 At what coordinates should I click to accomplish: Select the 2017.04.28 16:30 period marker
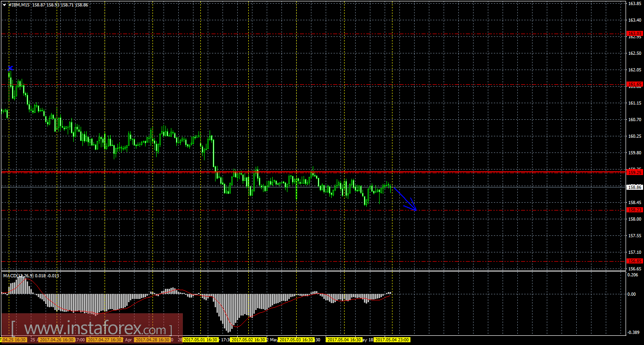(x=152, y=340)
